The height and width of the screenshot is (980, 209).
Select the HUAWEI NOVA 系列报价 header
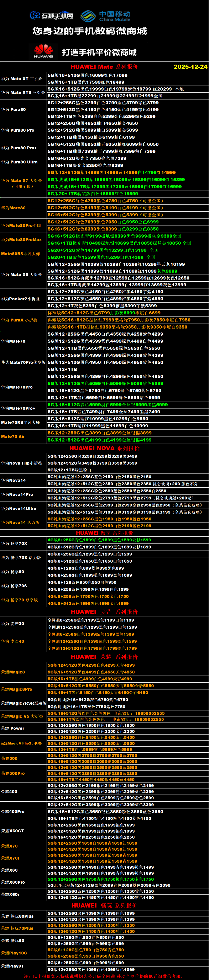[104, 448]
